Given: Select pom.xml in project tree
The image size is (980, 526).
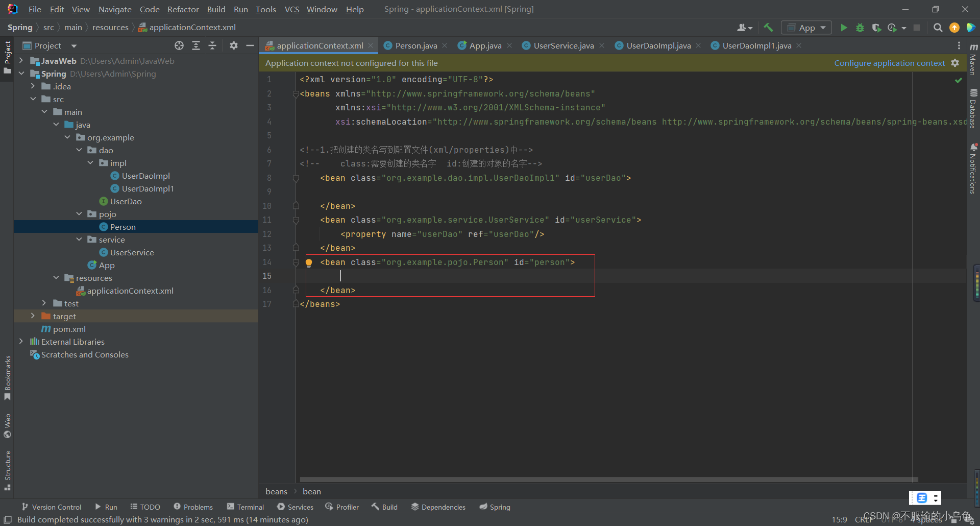Looking at the screenshot, I should click(x=69, y=329).
